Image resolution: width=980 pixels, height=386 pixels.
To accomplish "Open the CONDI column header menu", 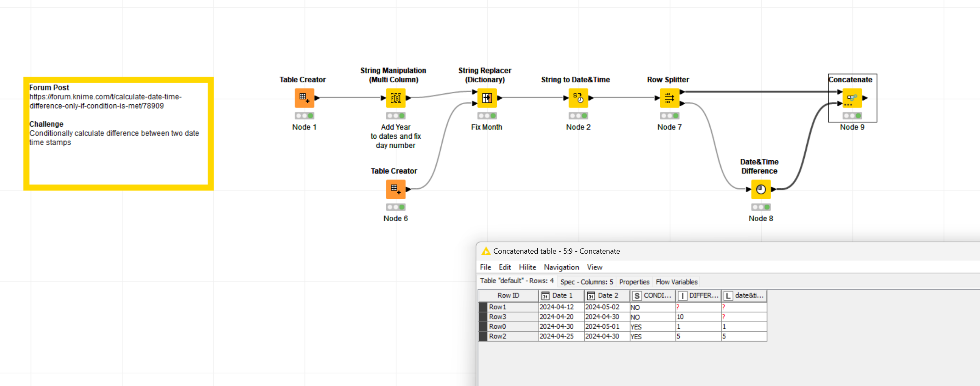I will pyautogui.click(x=652, y=295).
